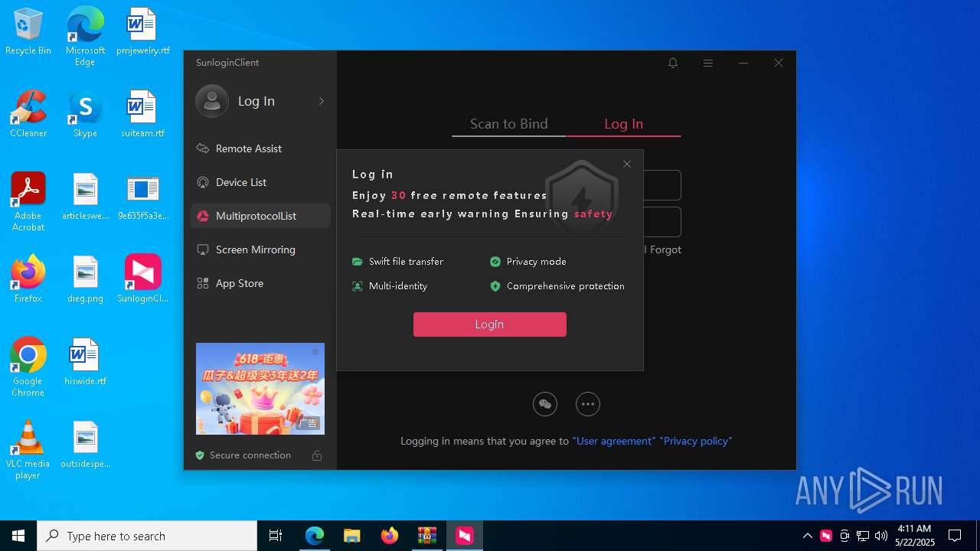Click the red Login button

click(490, 324)
